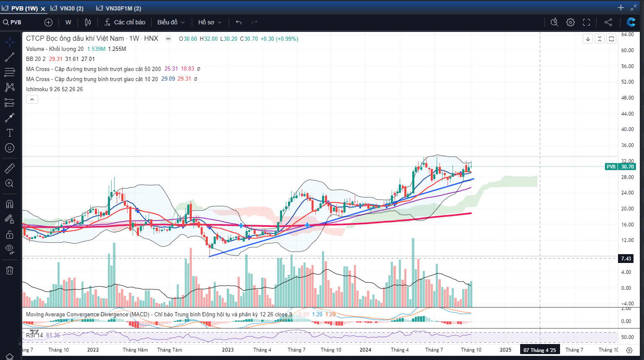Open the forecasting and measurement tools
This screenshot has width=644, height=360.
(10, 102)
